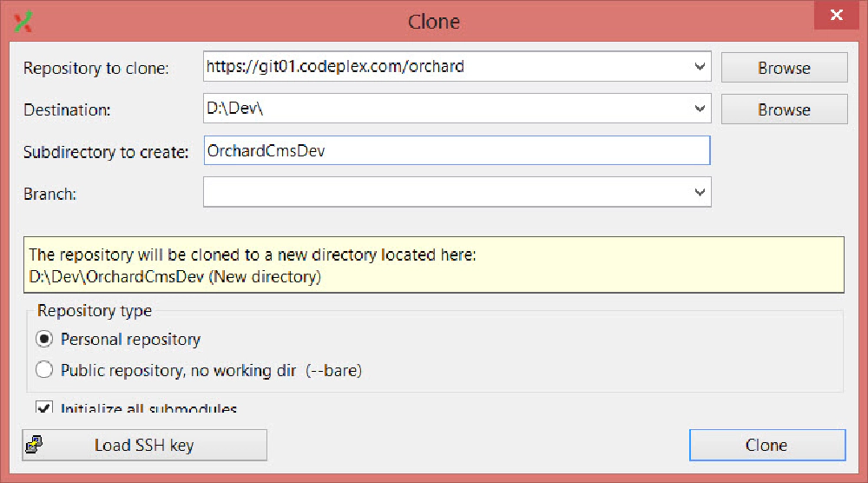Screen dimensions: 868x483
Task: Open the Destination dropdown arrow
Action: coord(700,108)
